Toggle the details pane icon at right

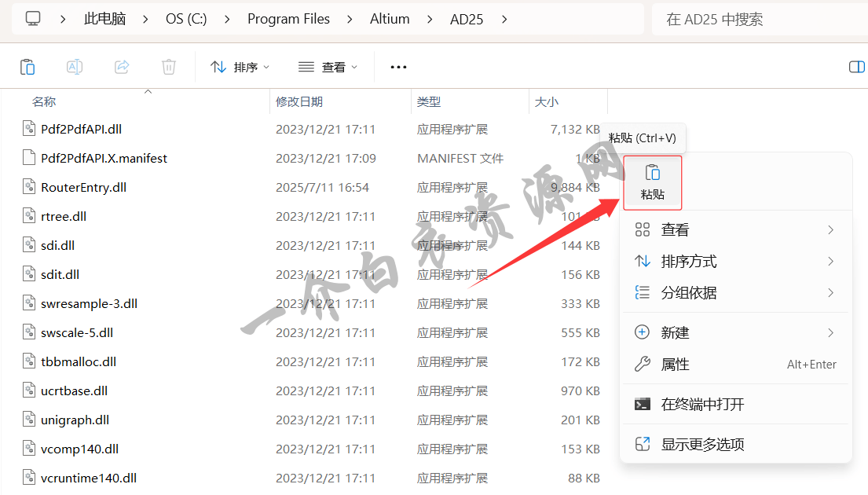(x=856, y=67)
